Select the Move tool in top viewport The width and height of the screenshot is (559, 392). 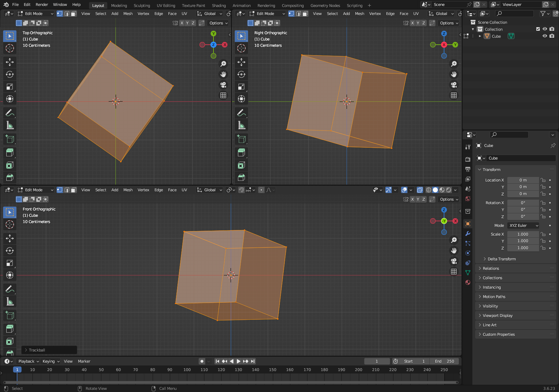10,62
